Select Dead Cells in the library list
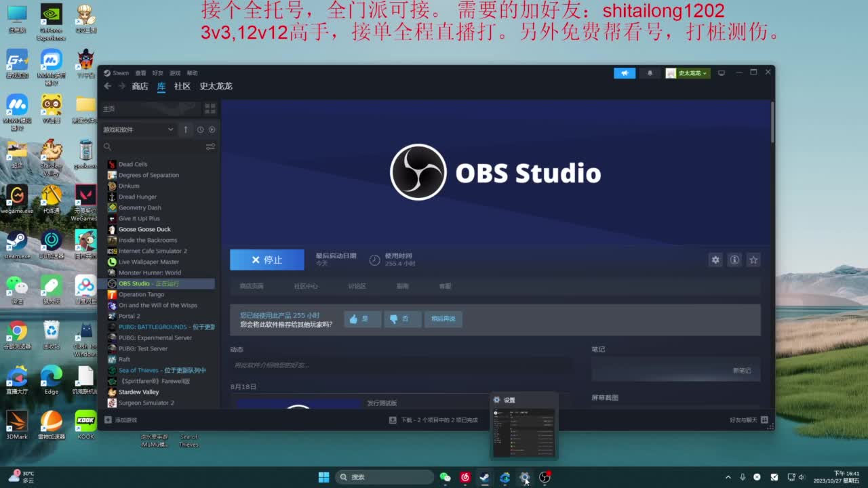 coord(133,164)
